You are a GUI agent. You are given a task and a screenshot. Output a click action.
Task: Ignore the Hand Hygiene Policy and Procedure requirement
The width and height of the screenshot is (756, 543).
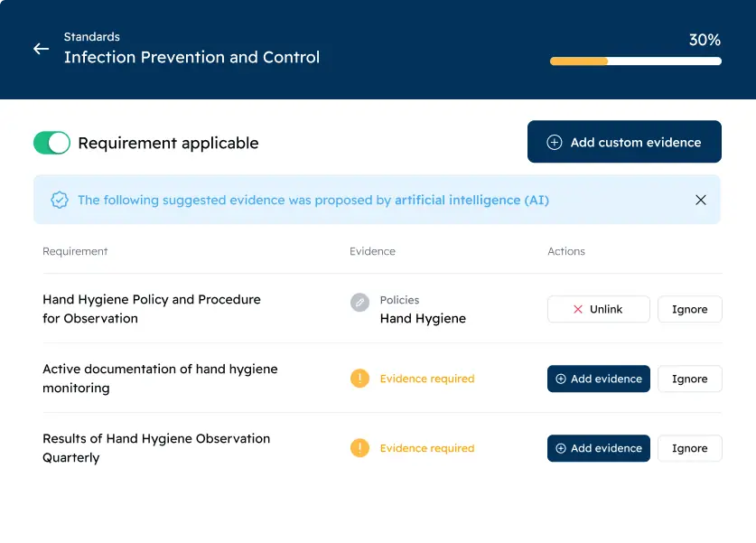(x=689, y=309)
